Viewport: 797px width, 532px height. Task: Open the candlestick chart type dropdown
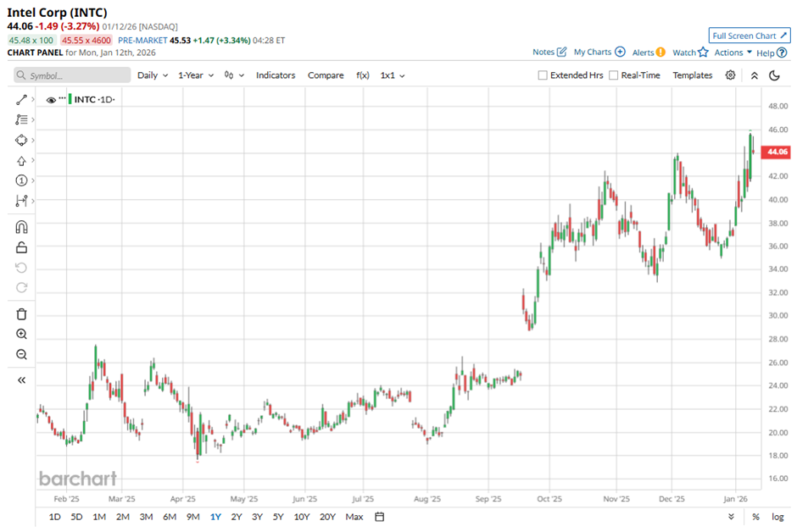tap(234, 75)
